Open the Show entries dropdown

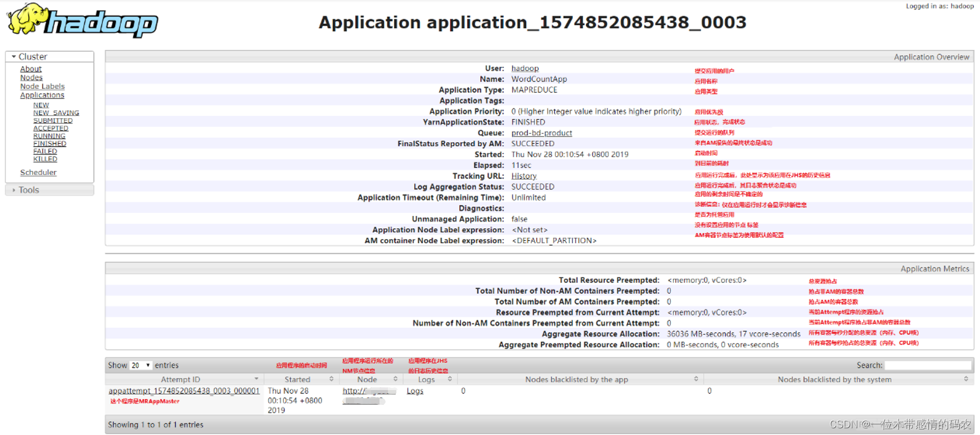click(x=141, y=365)
